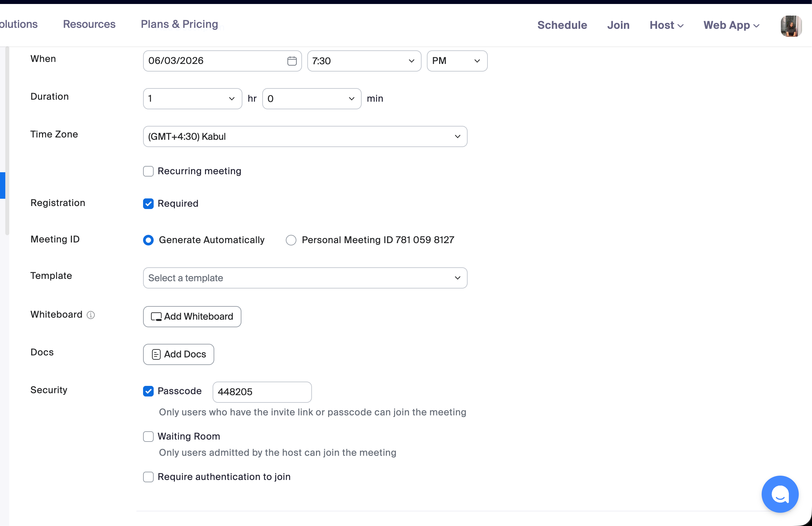Click the Whiteboard info icon
The width and height of the screenshot is (812, 526).
pos(91,315)
